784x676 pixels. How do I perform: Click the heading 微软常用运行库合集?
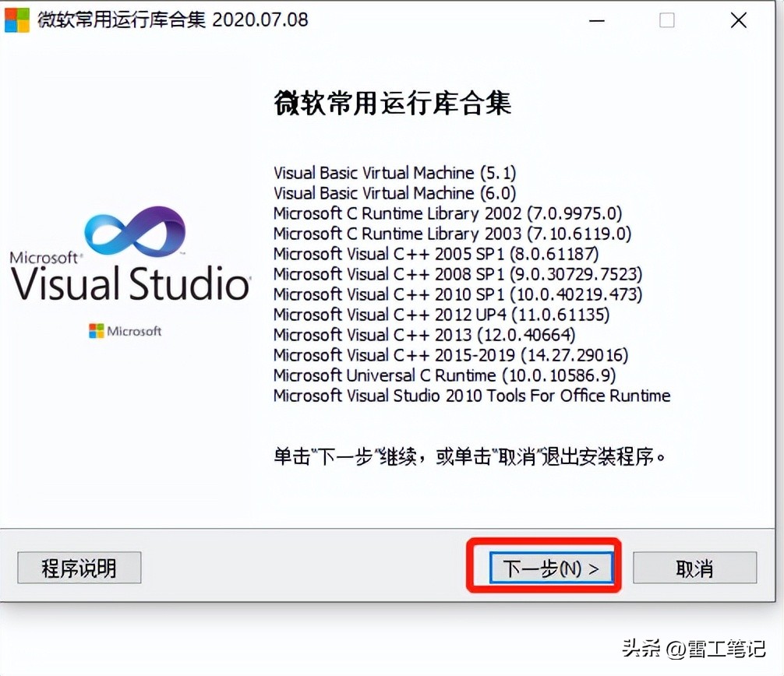(392, 103)
